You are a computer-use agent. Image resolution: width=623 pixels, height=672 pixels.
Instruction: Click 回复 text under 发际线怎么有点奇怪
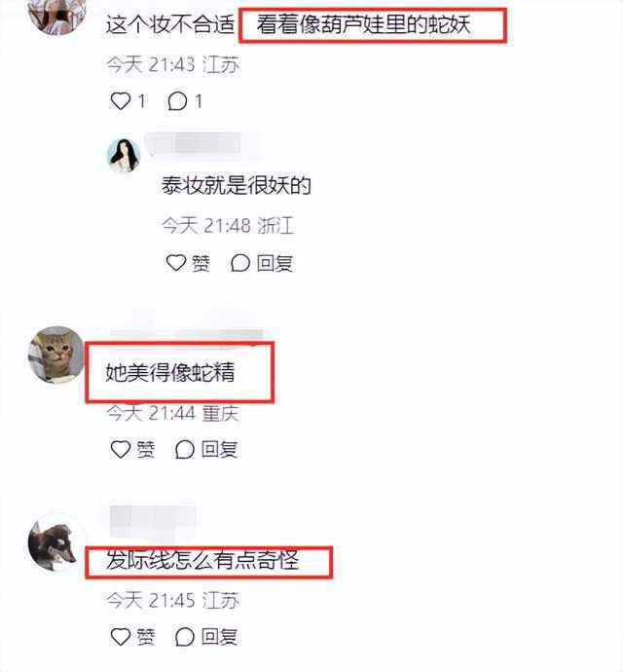point(219,637)
